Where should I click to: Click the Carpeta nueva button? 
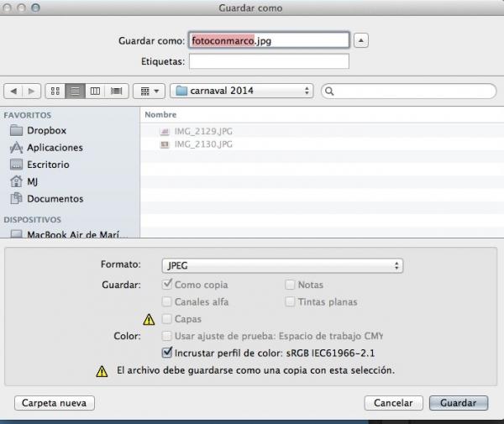click(55, 403)
